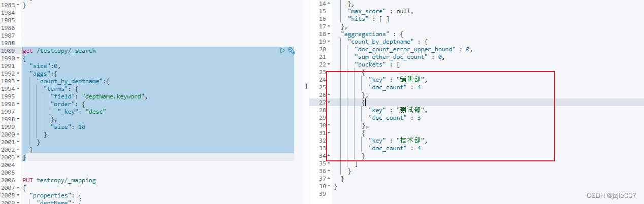Fold count_by_deptname on response line 19

[x=329, y=42]
